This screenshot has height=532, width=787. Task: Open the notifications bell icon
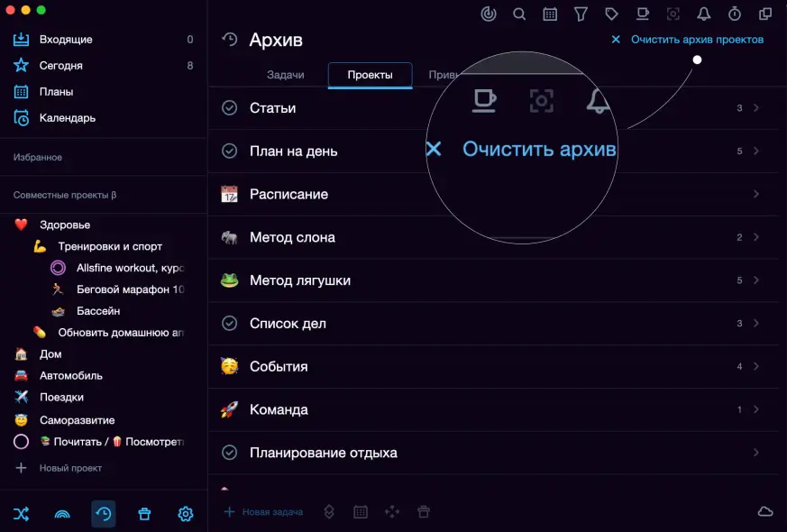pyautogui.click(x=704, y=14)
